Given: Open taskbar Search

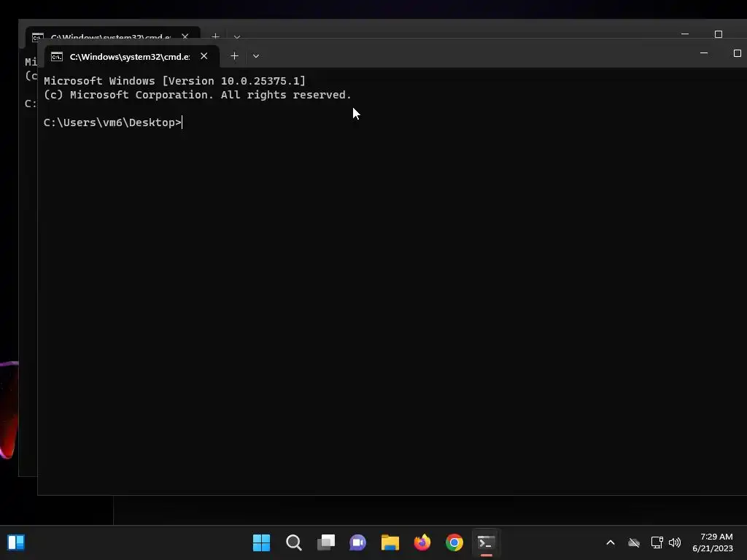Looking at the screenshot, I should (x=293, y=542).
